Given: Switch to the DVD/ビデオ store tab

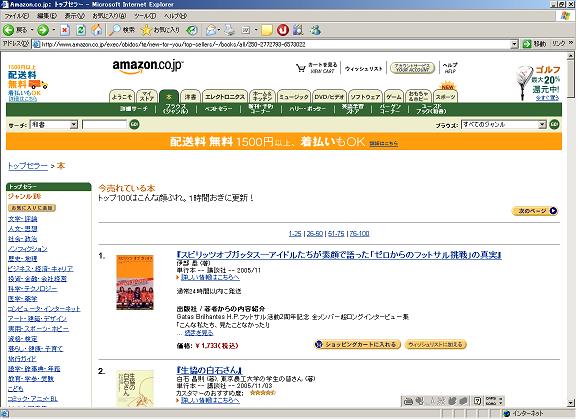Looking at the screenshot, I should pos(329,97).
